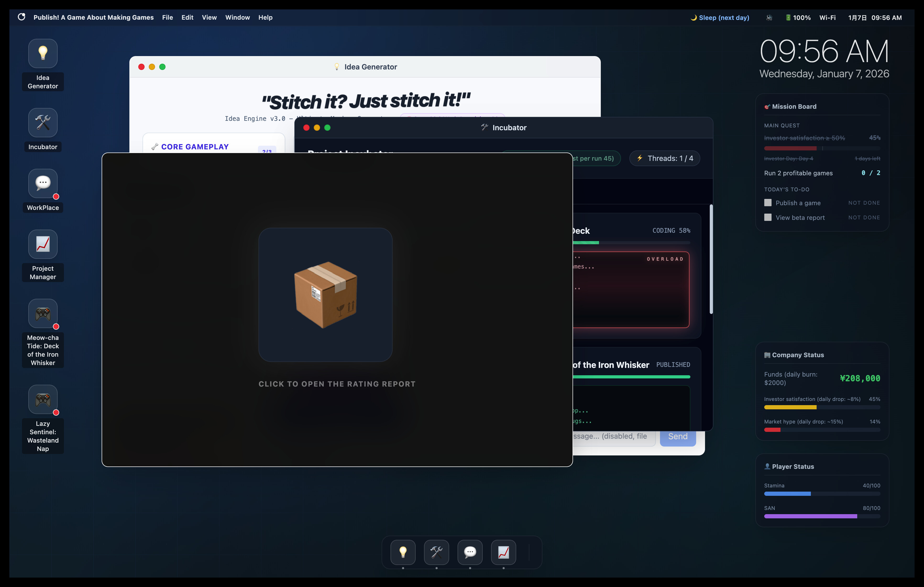Select the chat bubble icon in the dock
Image resolution: width=924 pixels, height=587 pixels.
470,552
